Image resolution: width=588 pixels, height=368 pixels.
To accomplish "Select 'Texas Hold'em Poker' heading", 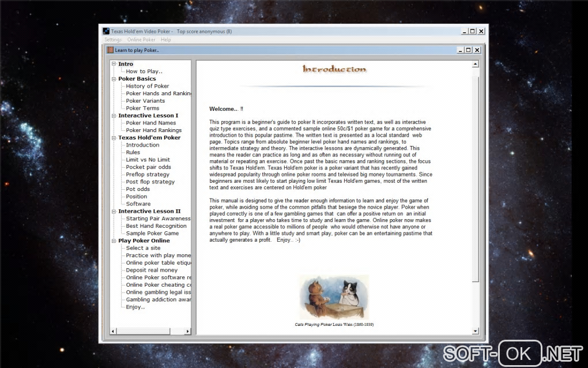I will pos(149,138).
